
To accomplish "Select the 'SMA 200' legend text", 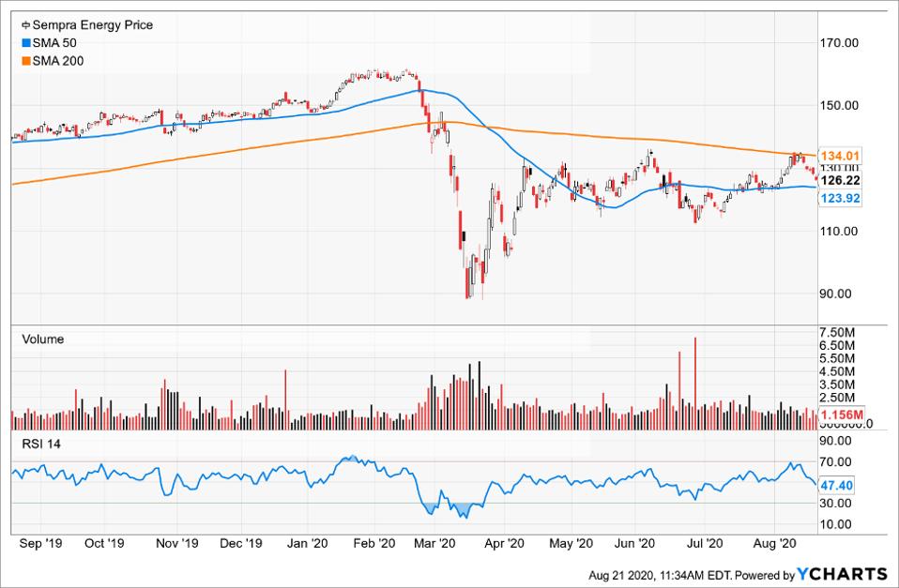I will tap(58, 61).
